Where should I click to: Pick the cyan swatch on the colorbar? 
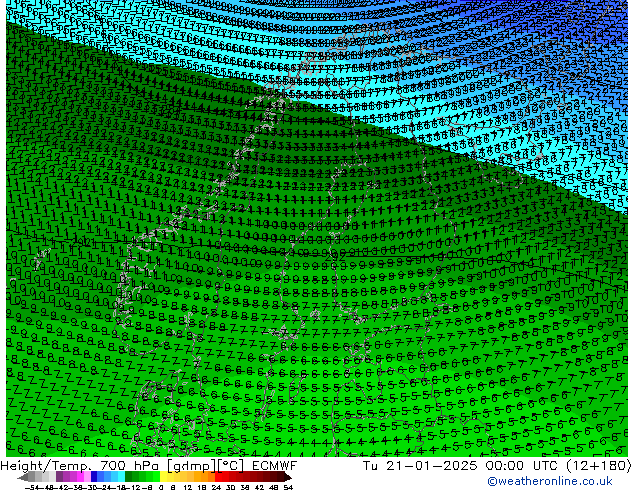tap(121, 477)
